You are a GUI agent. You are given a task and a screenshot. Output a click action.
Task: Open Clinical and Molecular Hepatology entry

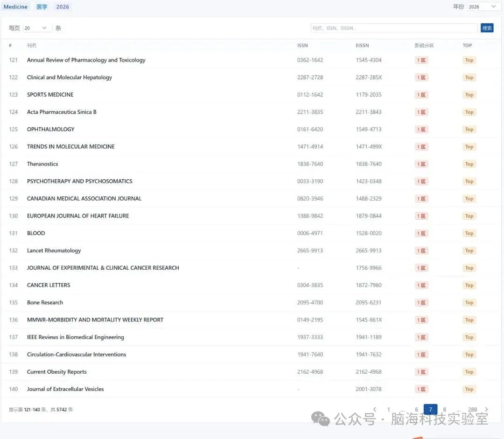point(70,77)
